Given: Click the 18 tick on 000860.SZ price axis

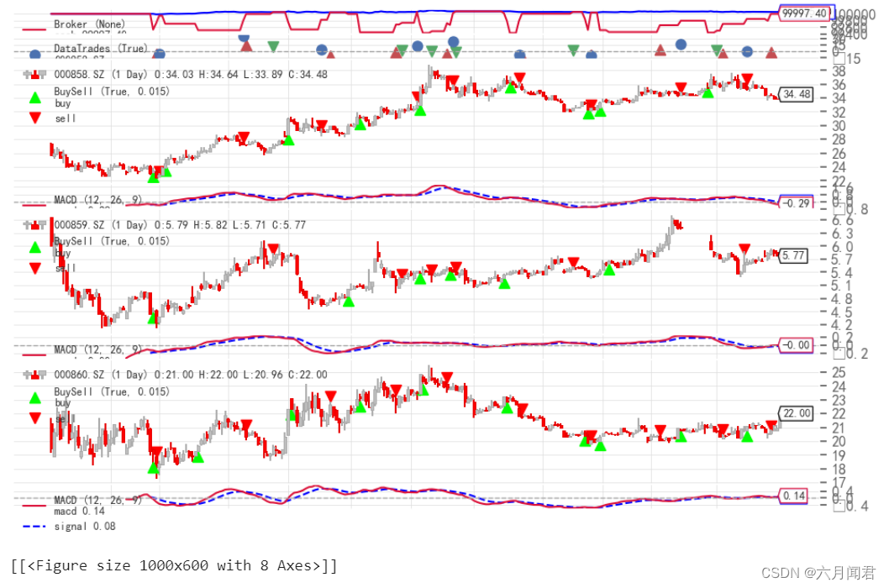Looking at the screenshot, I should point(839,470).
